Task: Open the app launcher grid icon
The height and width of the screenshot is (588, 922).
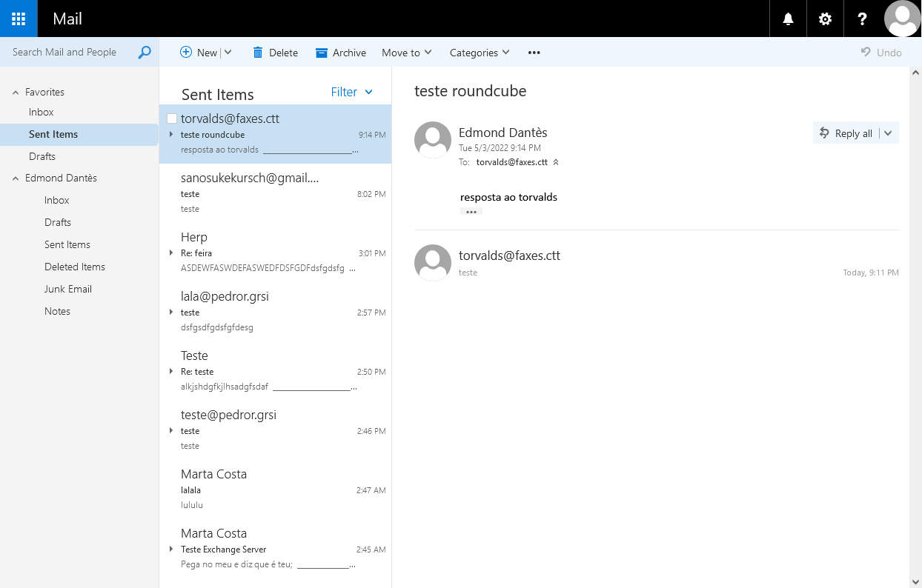Action: (19, 19)
